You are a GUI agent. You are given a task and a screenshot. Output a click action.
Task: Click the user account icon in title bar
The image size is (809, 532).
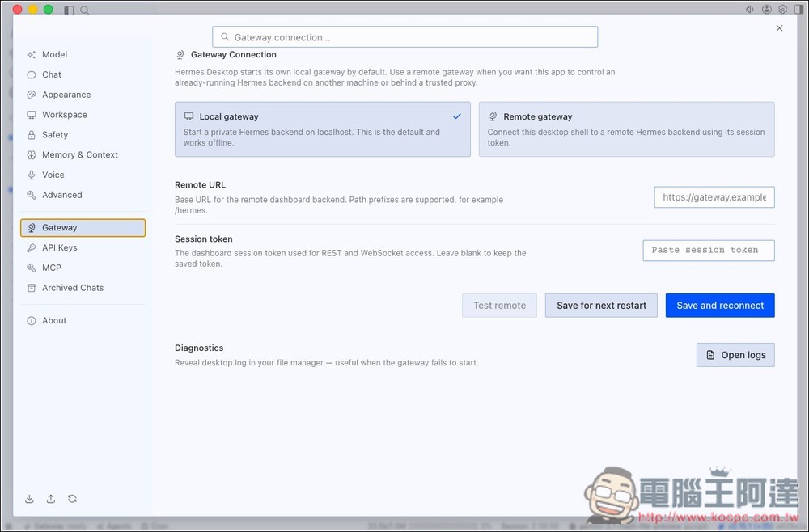767,9
